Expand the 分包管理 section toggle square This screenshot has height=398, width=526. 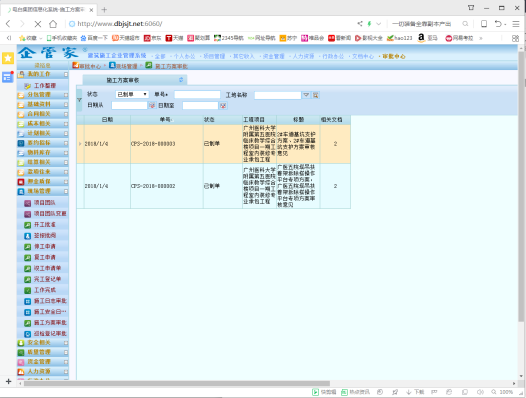(66, 95)
